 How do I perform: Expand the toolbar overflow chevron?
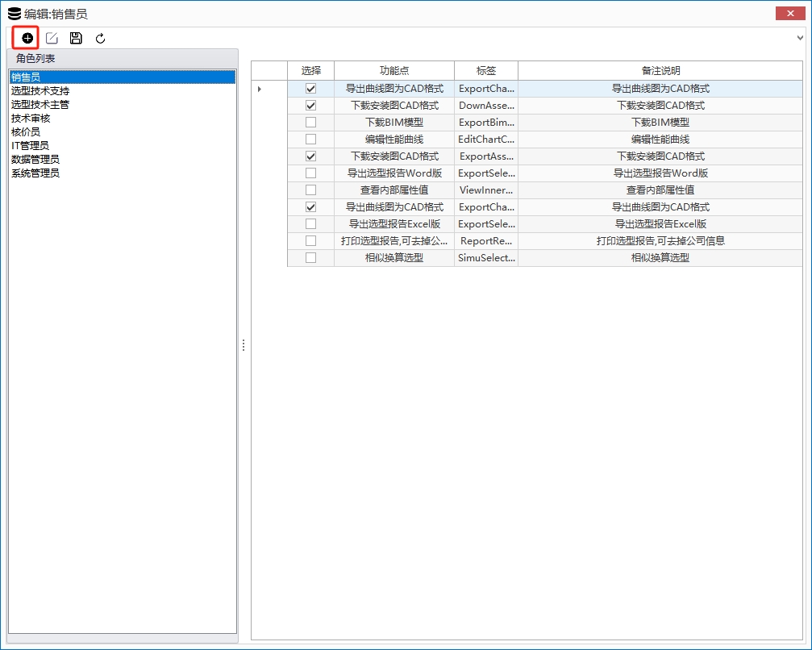pyautogui.click(x=800, y=38)
